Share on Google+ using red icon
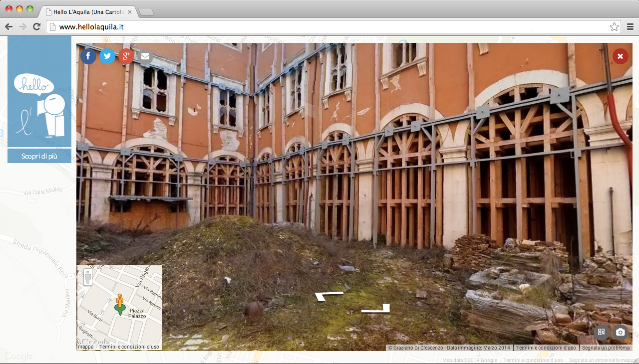 126,56
